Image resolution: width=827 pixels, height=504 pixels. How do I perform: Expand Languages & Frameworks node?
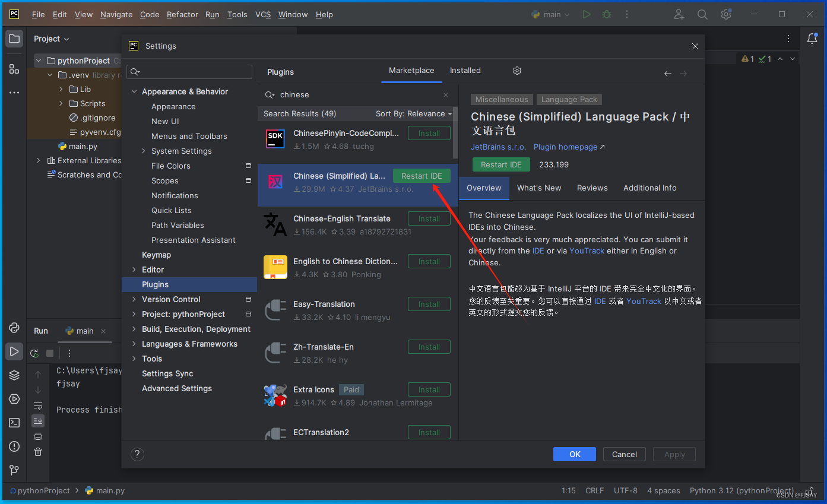[x=134, y=344]
